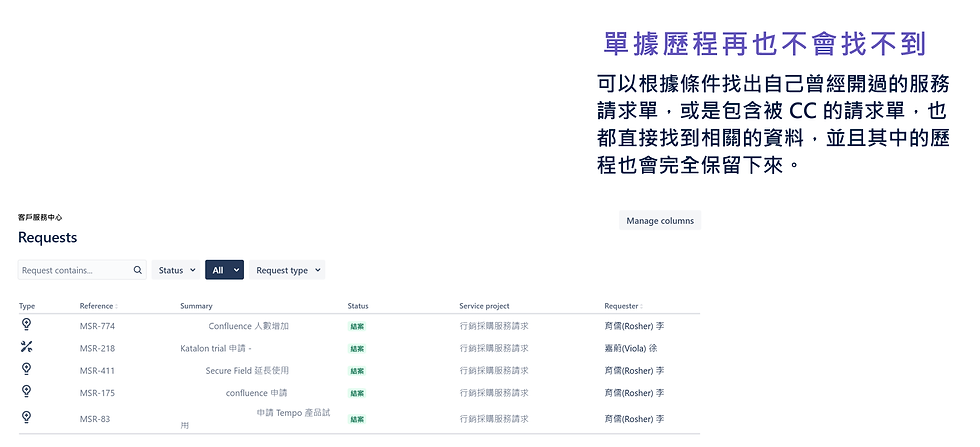Screen dimensions: 980x447
Task: Open reference MSR-175
Action: point(98,393)
